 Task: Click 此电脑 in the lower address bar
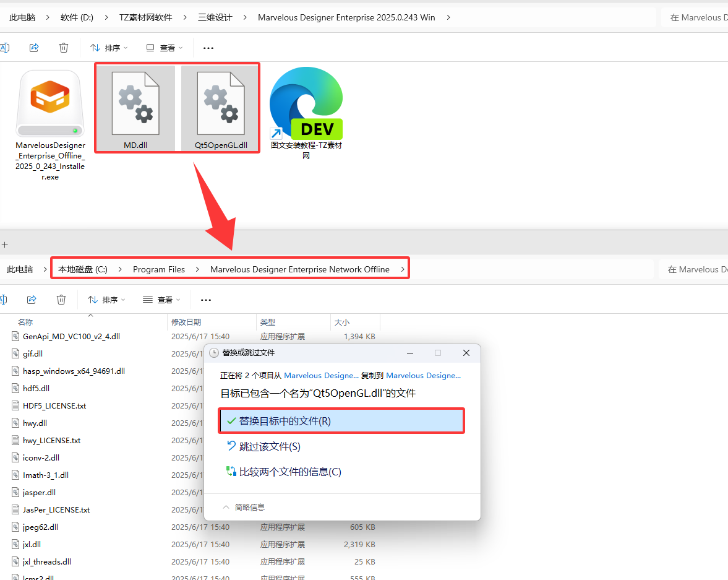click(20, 269)
